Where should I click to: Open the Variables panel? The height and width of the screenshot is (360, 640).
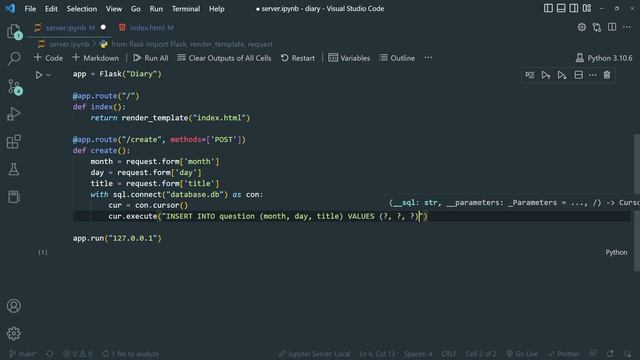click(349, 58)
